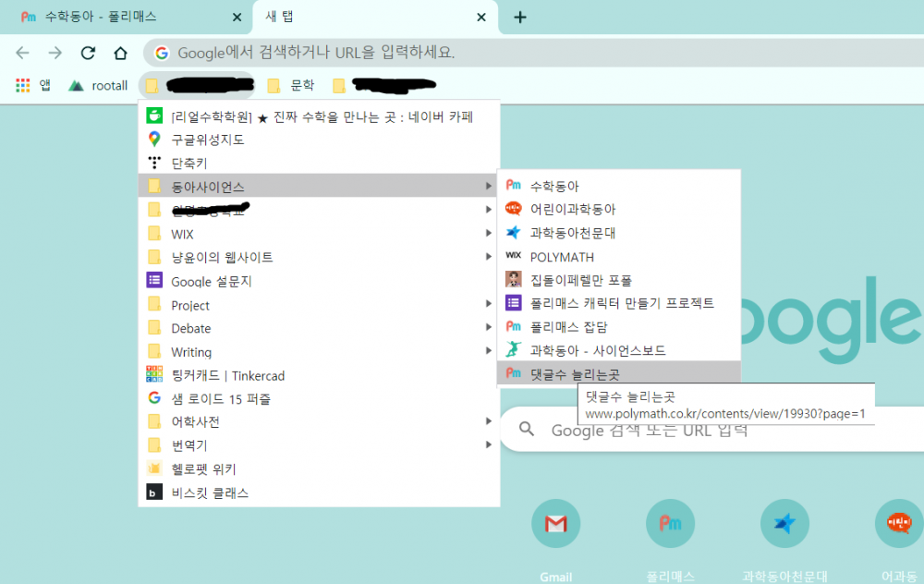Expand the 어학사전 folder submenu

click(489, 421)
